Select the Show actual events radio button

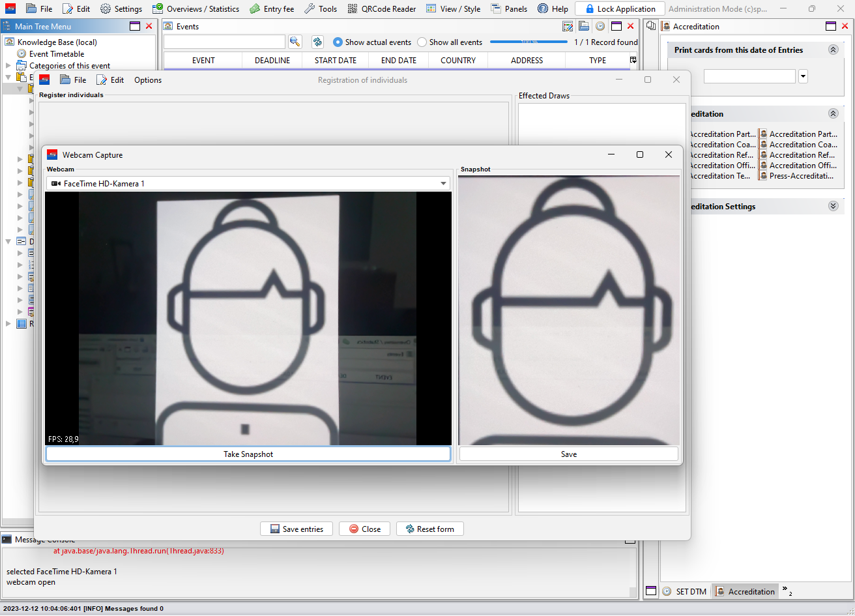[x=338, y=42]
